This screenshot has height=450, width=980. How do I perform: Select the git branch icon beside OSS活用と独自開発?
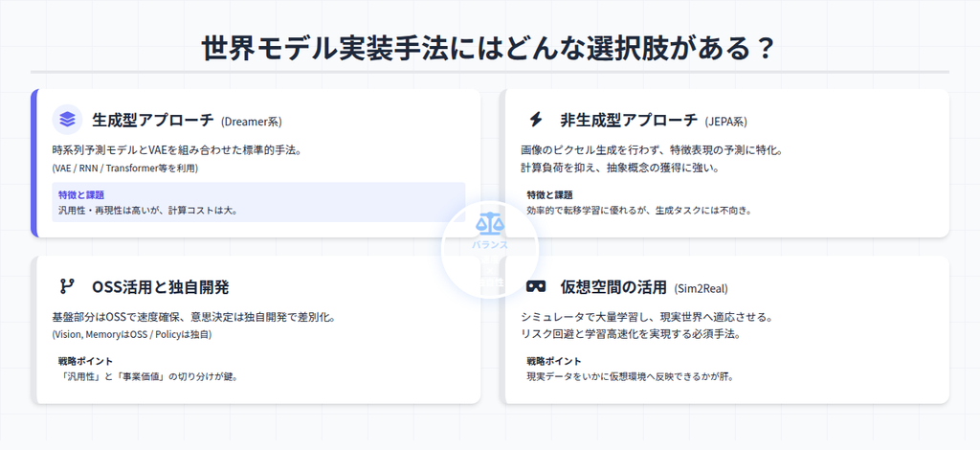click(67, 286)
